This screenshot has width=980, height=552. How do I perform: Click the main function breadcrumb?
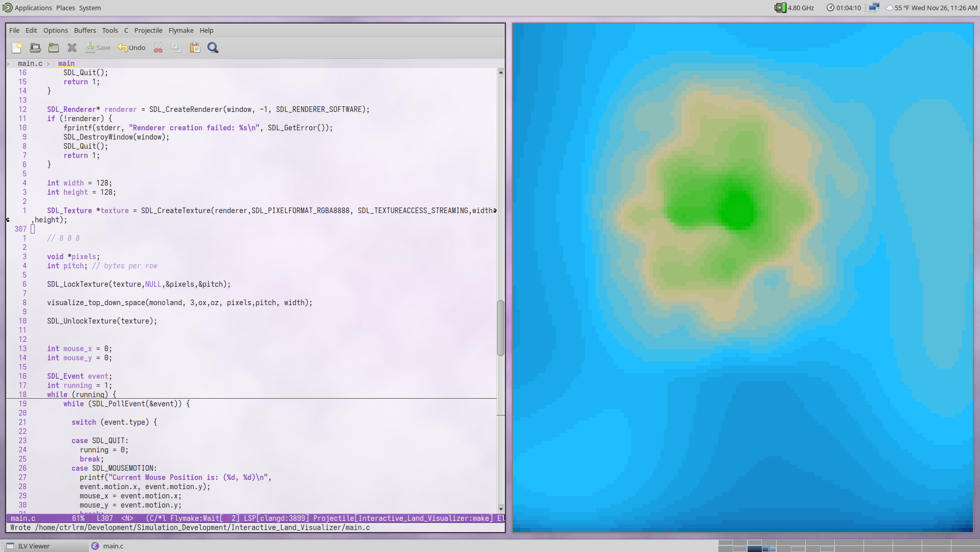(66, 63)
